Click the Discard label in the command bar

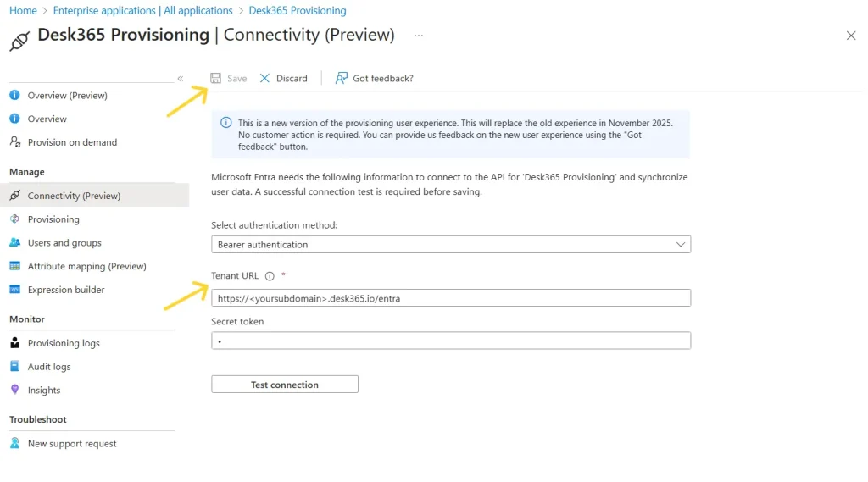pos(292,79)
